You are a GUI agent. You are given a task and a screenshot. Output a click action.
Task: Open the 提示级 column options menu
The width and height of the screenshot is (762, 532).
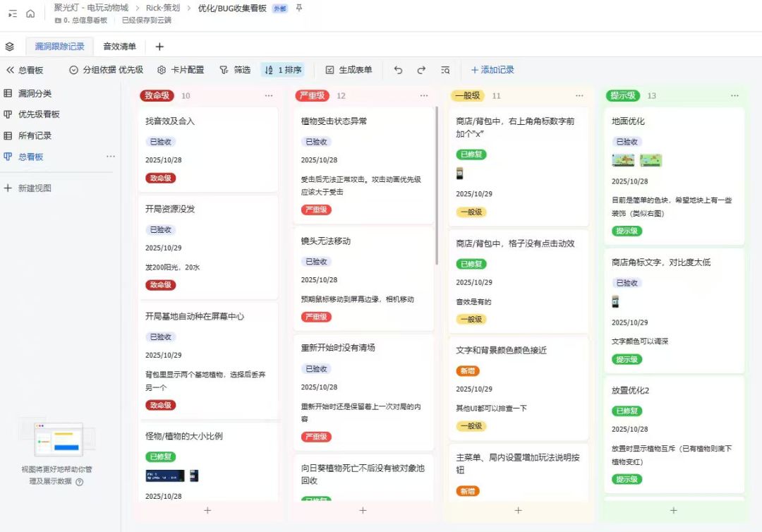[734, 96]
